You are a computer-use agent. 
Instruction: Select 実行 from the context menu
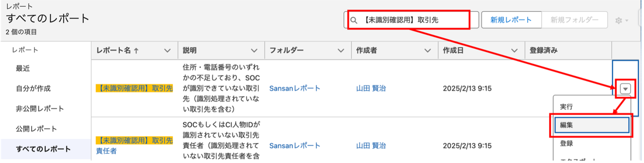pos(591,107)
